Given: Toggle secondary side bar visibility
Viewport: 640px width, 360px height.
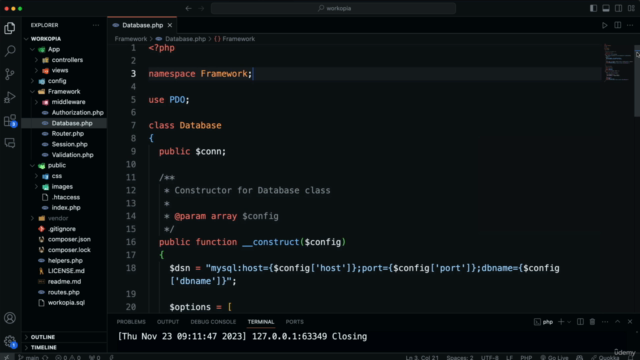Looking at the screenshot, I should click(619, 8).
